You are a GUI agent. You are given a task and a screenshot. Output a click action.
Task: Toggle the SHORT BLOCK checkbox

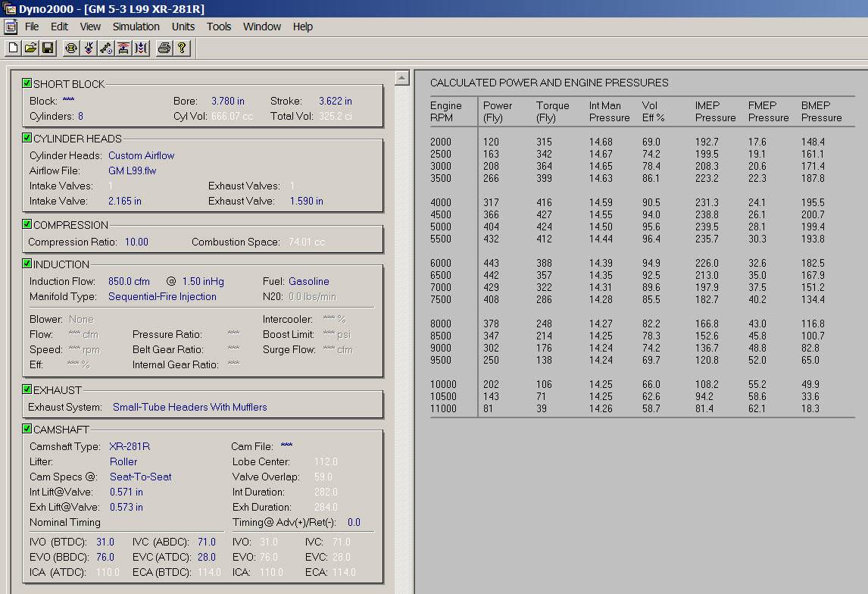(x=27, y=83)
